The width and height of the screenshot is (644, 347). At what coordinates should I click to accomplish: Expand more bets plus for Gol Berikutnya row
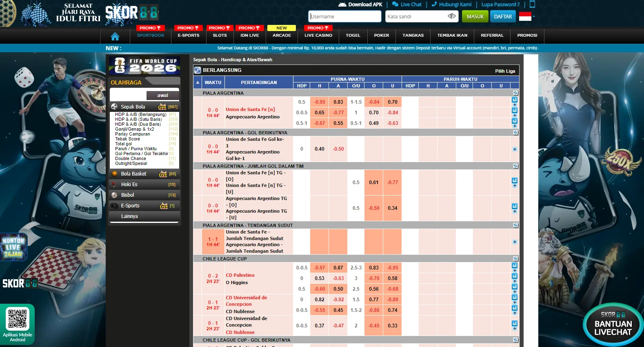(x=515, y=149)
